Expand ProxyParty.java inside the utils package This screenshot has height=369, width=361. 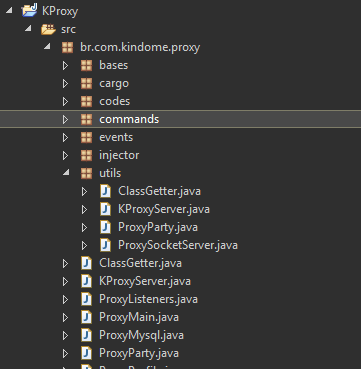pos(84,227)
